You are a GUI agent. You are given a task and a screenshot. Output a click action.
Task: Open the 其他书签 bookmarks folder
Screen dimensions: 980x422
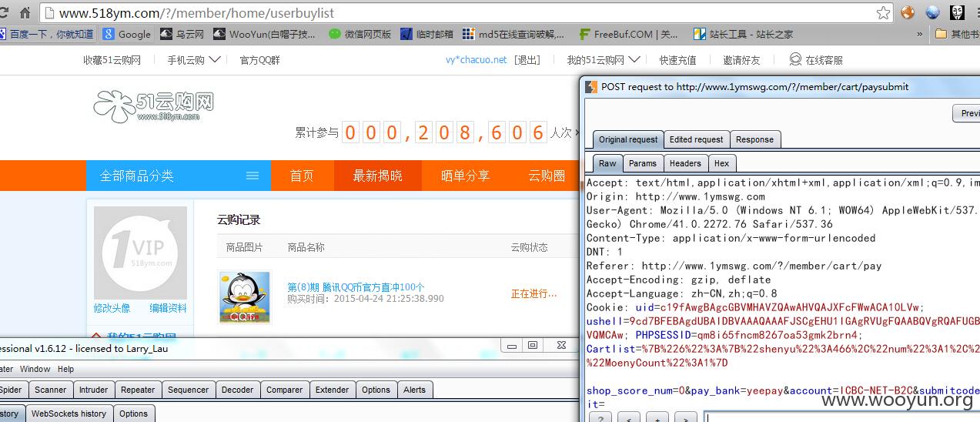point(957,34)
